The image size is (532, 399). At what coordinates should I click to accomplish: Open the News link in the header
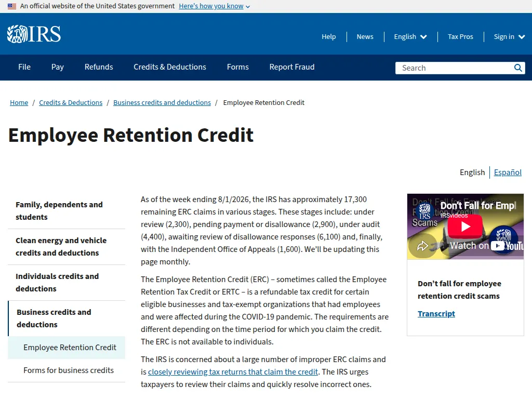365,37
